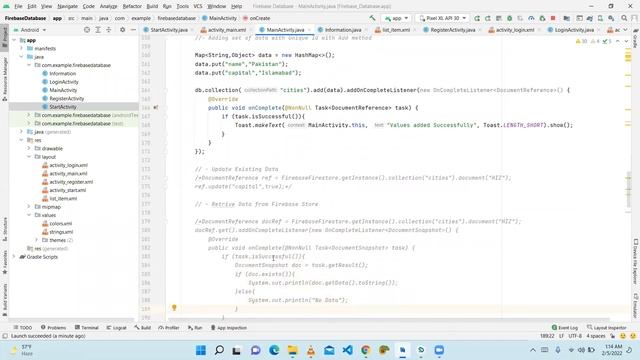Click the red Stop app icon
The width and height of the screenshot is (640, 360).
[553, 18]
